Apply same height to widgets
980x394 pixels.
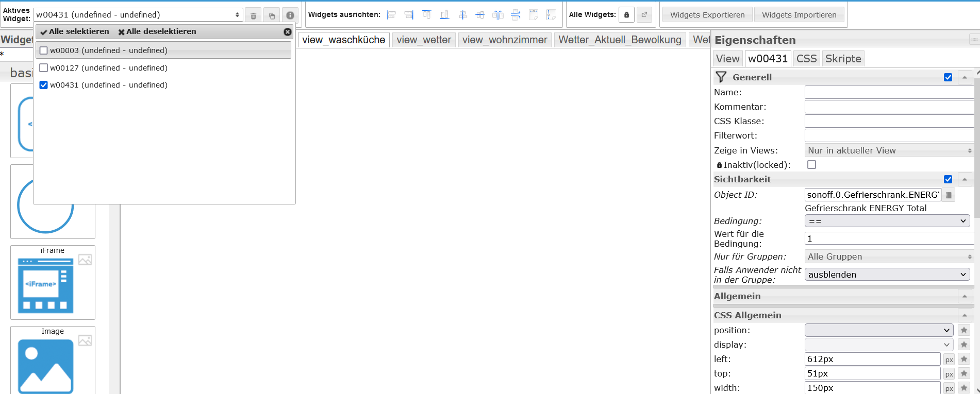pyautogui.click(x=551, y=15)
